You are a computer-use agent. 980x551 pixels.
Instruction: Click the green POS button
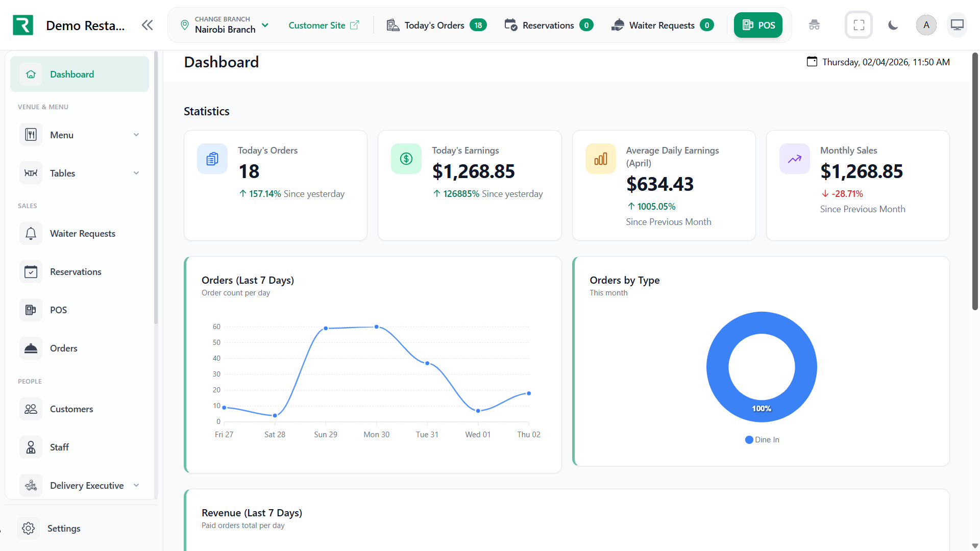[x=758, y=25]
